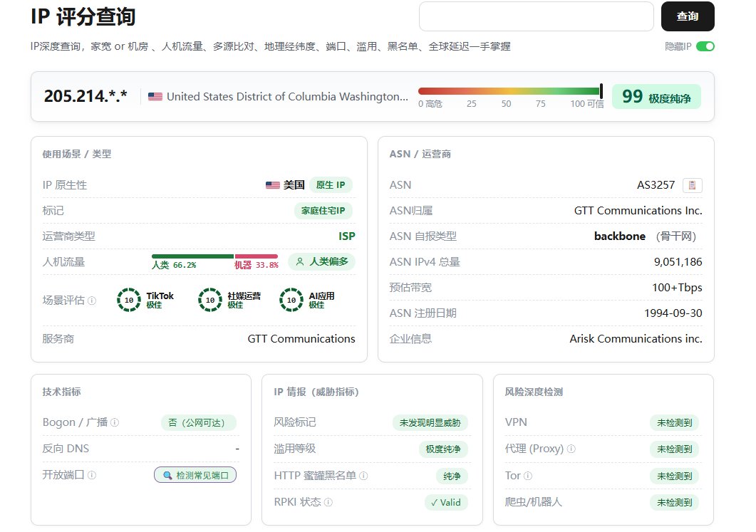Focus the IP query input field
The width and height of the screenshot is (756, 532).
coord(536,16)
